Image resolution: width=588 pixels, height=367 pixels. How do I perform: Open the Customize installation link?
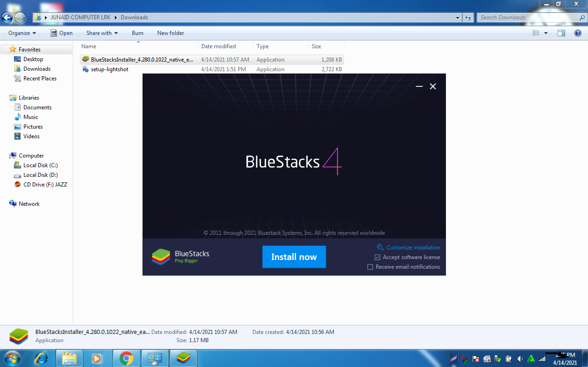(x=409, y=247)
